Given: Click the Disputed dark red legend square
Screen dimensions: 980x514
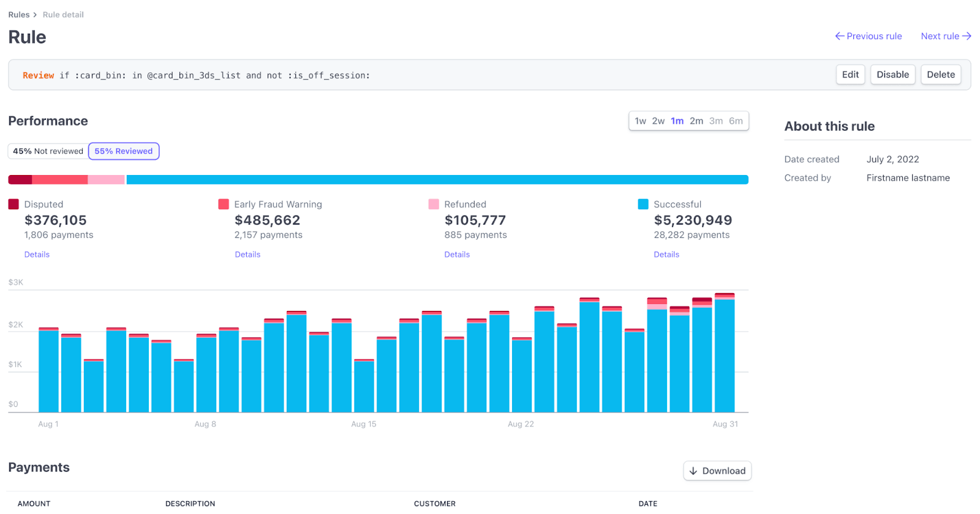Looking at the screenshot, I should (x=13, y=204).
